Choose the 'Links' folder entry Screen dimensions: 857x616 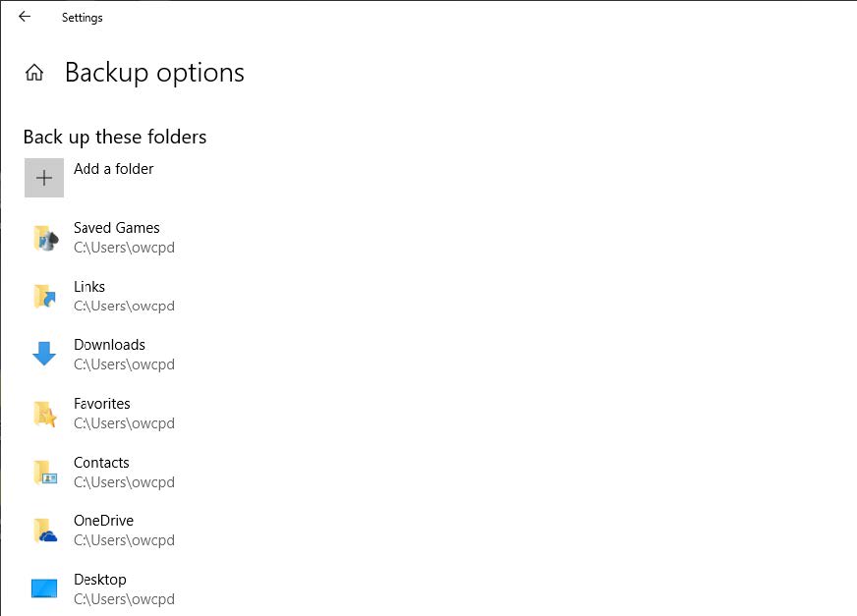[x=89, y=287]
